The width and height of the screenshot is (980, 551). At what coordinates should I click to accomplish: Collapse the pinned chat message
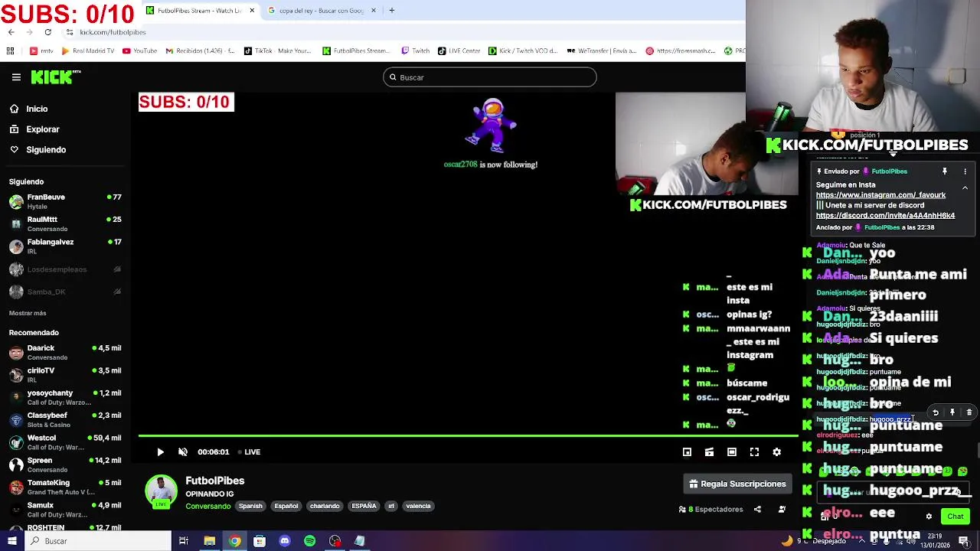pyautogui.click(x=965, y=187)
